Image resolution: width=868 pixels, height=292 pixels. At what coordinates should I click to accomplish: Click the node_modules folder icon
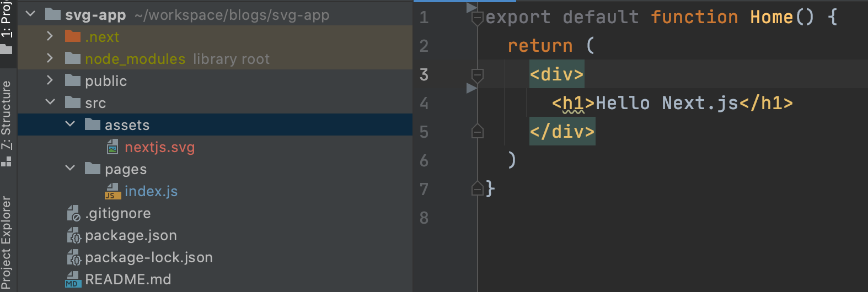pyautogui.click(x=73, y=59)
